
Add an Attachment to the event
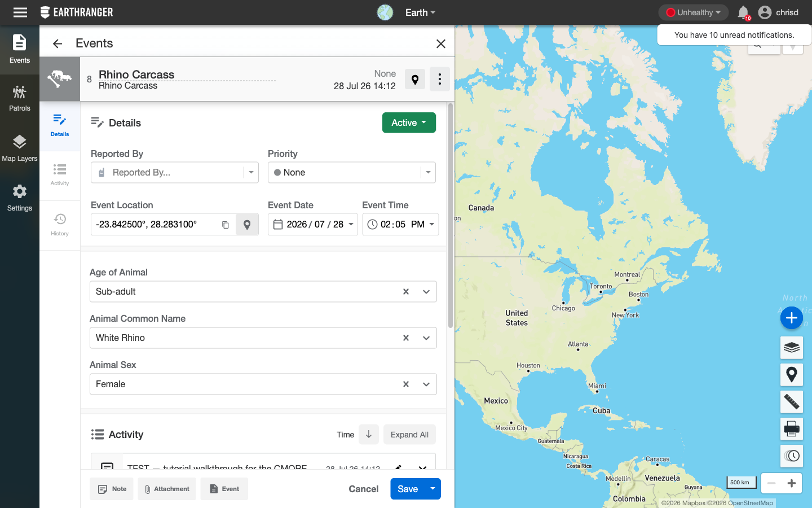tap(167, 489)
